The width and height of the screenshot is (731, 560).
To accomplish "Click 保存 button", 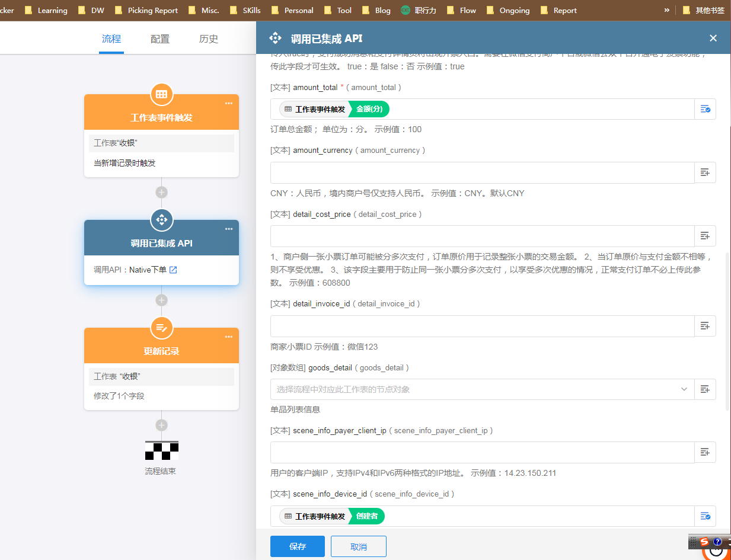I will pos(297,546).
